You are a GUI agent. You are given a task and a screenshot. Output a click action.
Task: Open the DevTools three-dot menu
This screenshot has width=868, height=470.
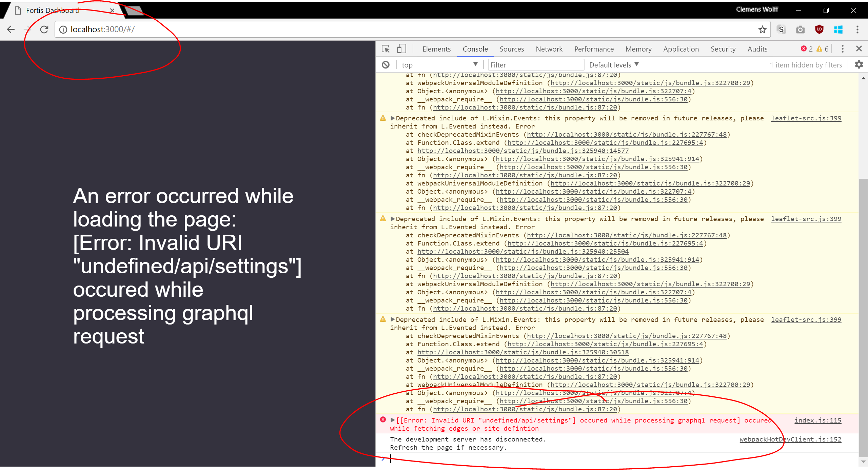coord(843,49)
